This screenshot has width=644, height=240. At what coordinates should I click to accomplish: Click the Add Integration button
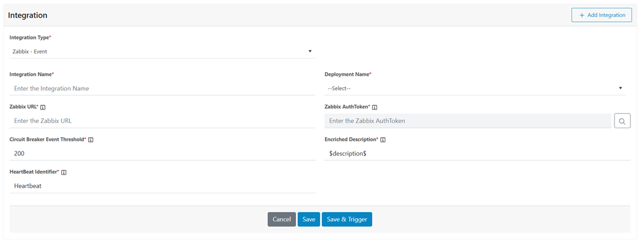[601, 15]
